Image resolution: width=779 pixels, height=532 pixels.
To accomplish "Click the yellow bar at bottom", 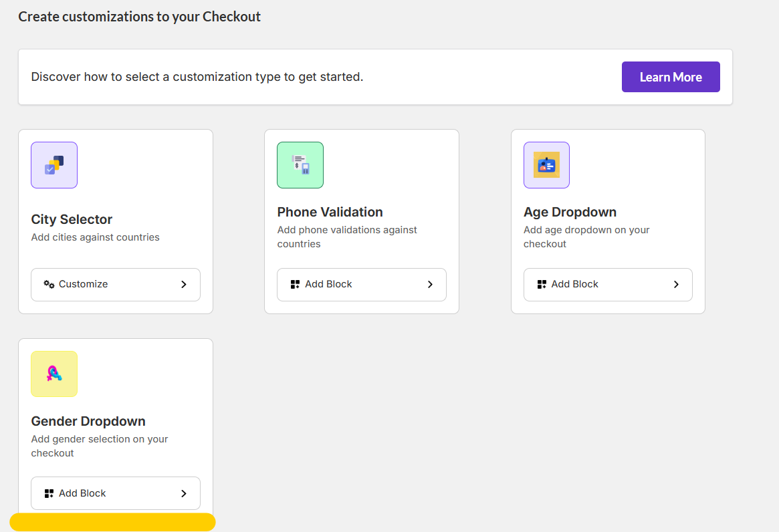I will (x=112, y=522).
